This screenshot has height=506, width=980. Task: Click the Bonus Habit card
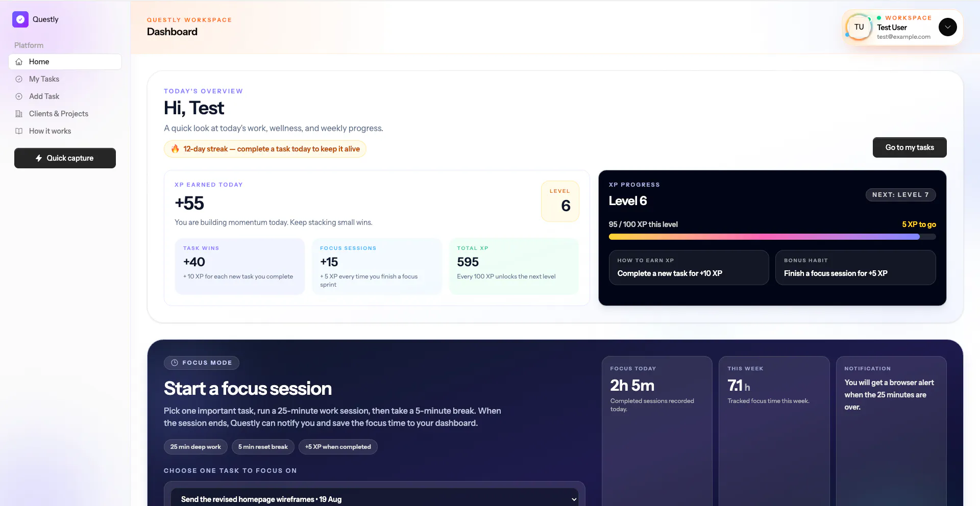[x=855, y=267]
